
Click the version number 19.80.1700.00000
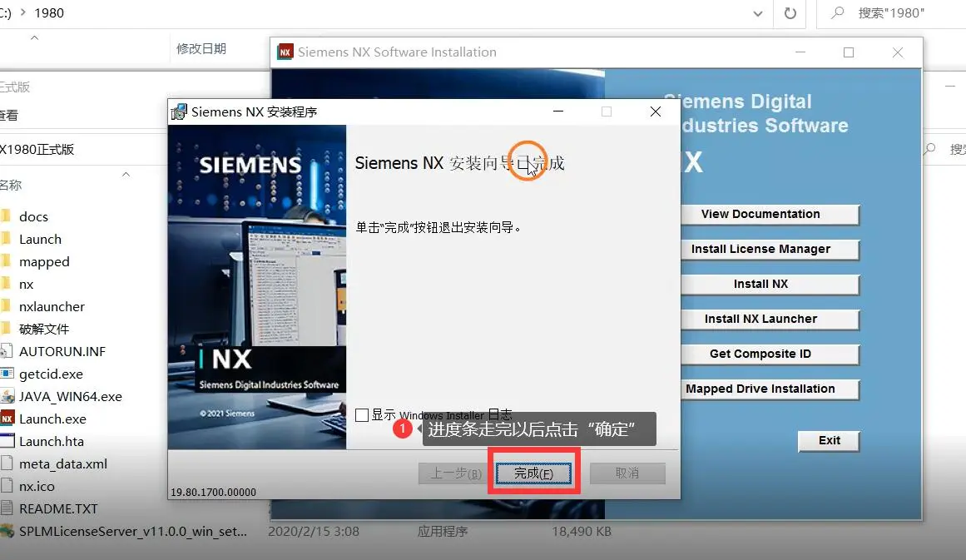[213, 493]
